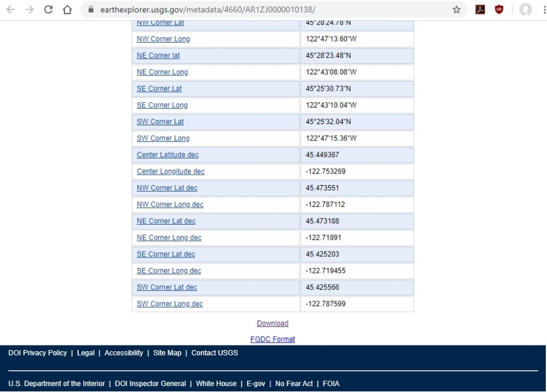
Task: Navigate back to the previous page
Action: (12, 10)
